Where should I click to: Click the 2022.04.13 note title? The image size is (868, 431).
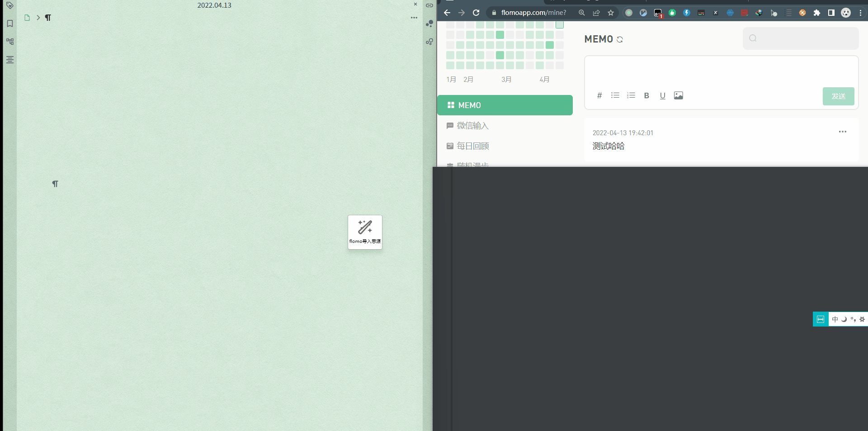214,5
